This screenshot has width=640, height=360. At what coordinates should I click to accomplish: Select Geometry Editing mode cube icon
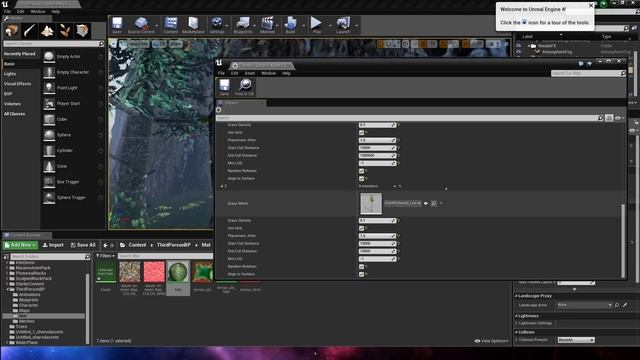[x=82, y=31]
